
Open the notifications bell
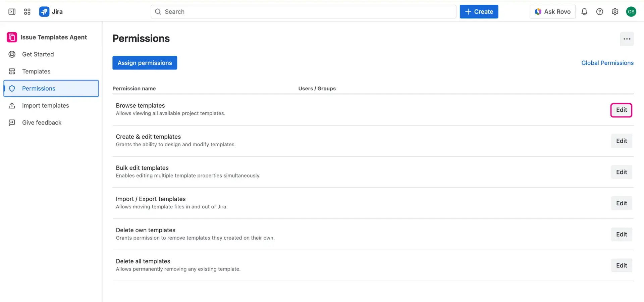[584, 11]
